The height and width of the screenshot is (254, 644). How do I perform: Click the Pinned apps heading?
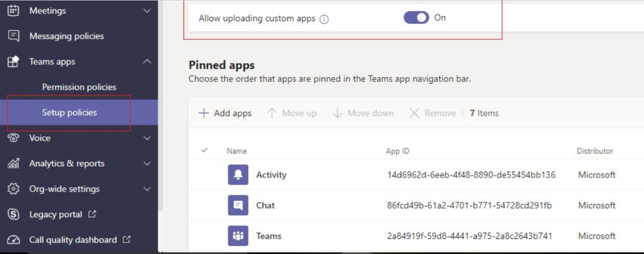pyautogui.click(x=221, y=65)
